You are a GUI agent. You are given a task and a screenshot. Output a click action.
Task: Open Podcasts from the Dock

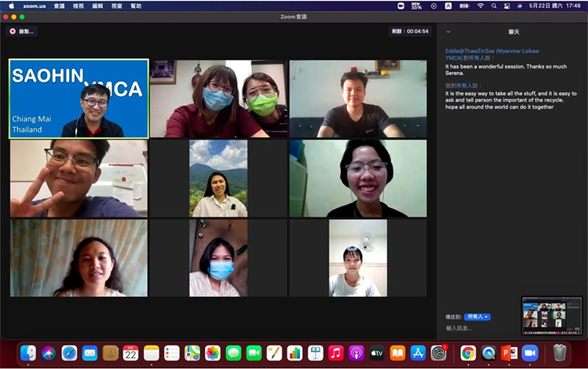click(x=356, y=353)
